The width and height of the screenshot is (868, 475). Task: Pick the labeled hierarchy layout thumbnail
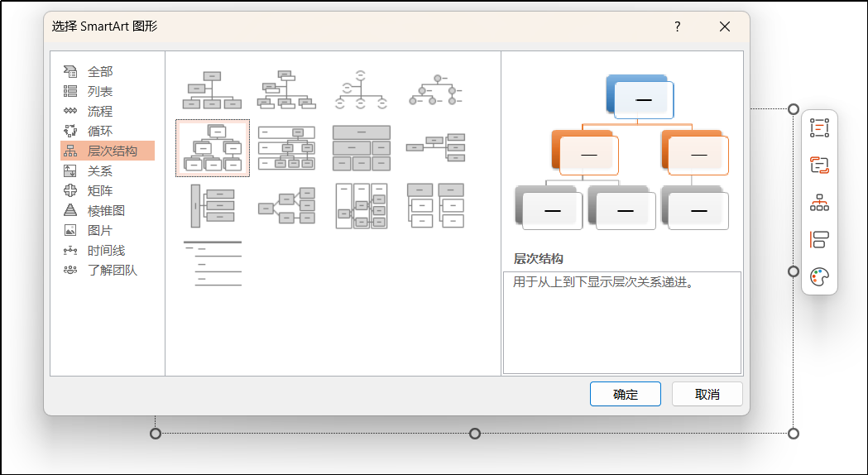coord(287,148)
